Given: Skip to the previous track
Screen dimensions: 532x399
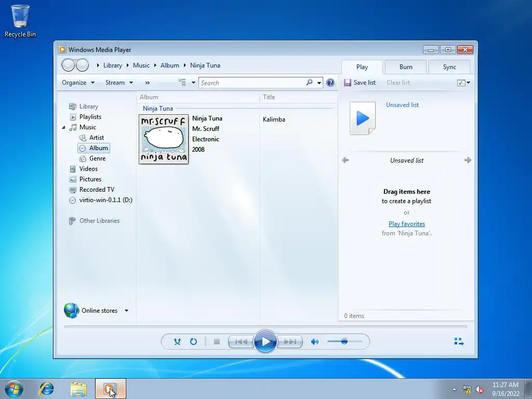Looking at the screenshot, I should pyautogui.click(x=241, y=342).
